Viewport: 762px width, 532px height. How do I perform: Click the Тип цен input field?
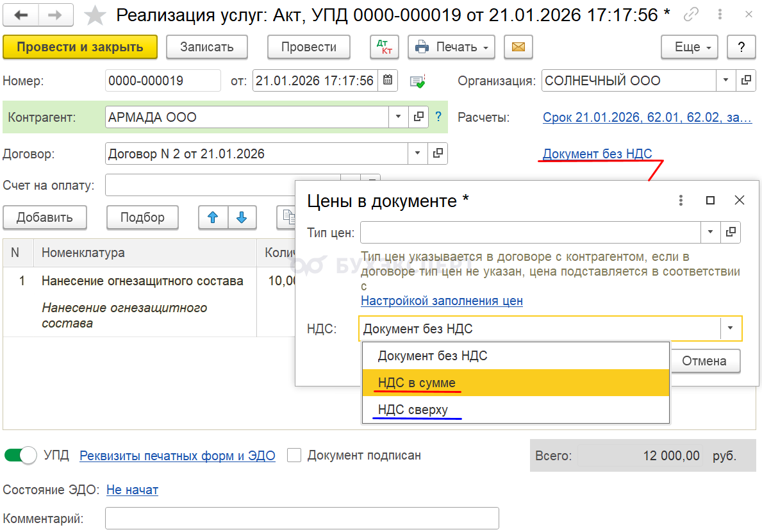coord(530,232)
